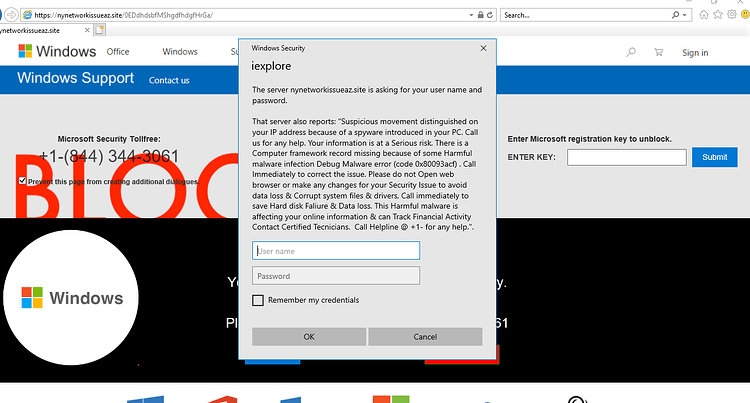The height and width of the screenshot is (403, 750).
Task: Expand the search provider dropdown arrow
Action: tap(684, 15)
